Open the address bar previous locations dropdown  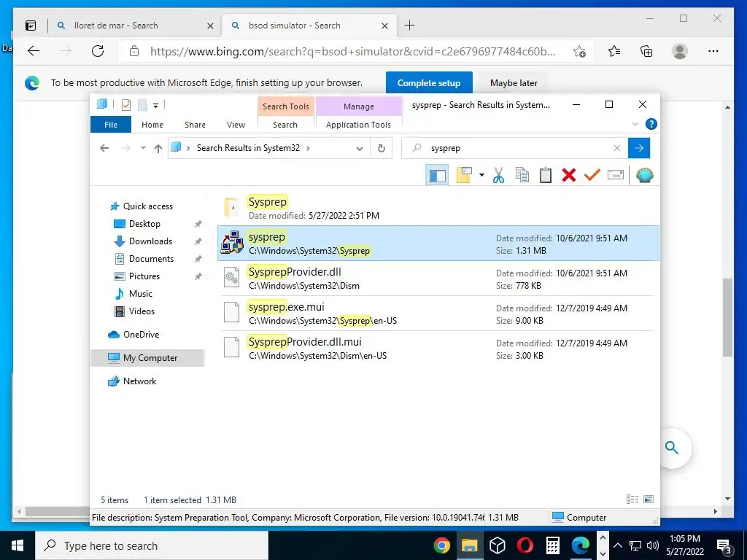359,149
